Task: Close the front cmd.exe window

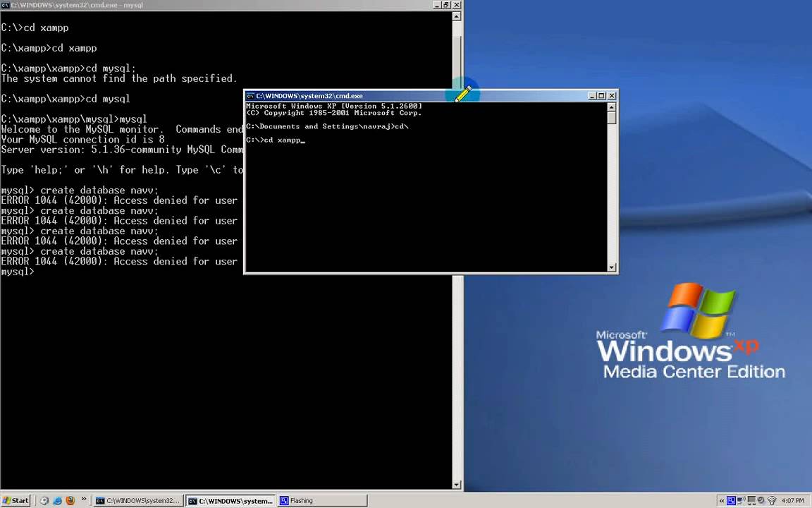Action: point(612,96)
